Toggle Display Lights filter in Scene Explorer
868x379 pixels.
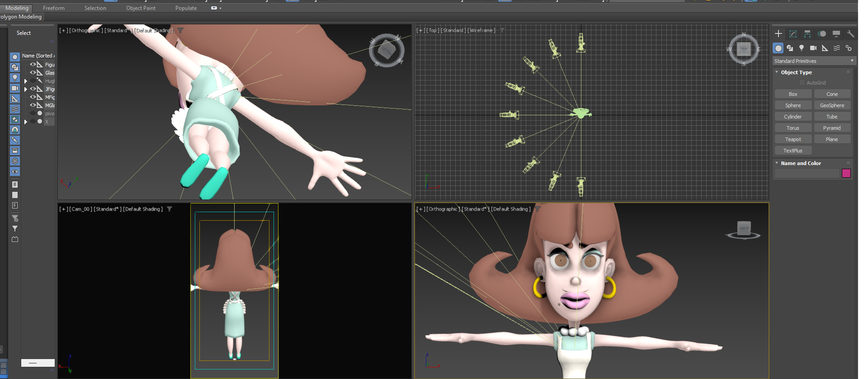[15, 78]
